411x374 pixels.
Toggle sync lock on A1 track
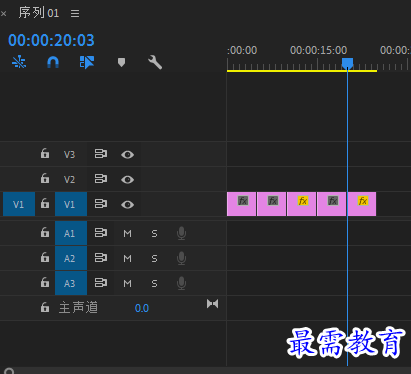tap(101, 233)
